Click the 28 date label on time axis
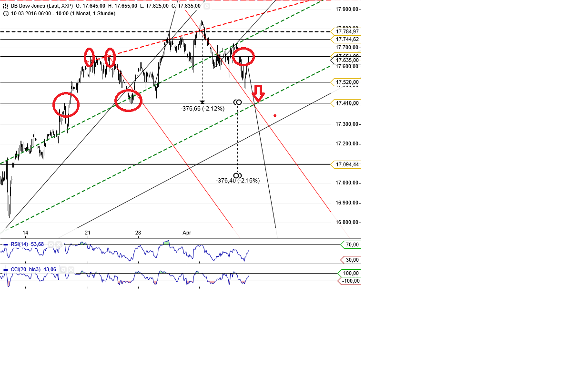 (138, 233)
